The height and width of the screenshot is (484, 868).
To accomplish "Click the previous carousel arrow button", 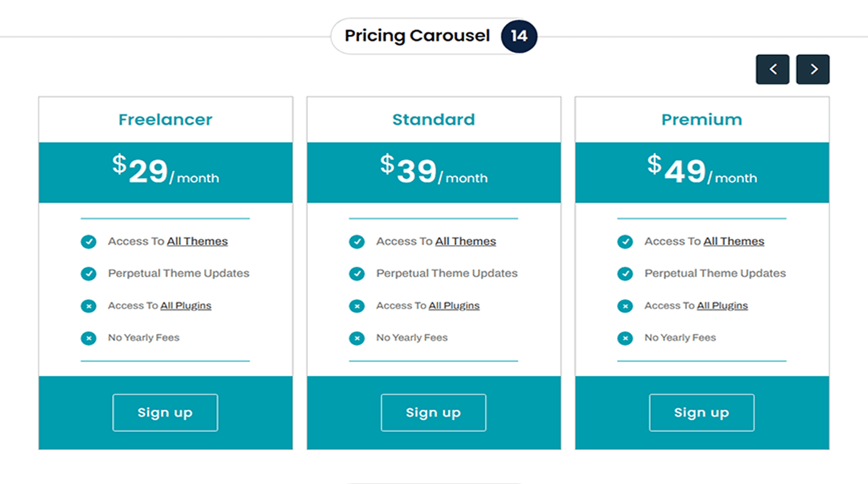I will [x=773, y=69].
